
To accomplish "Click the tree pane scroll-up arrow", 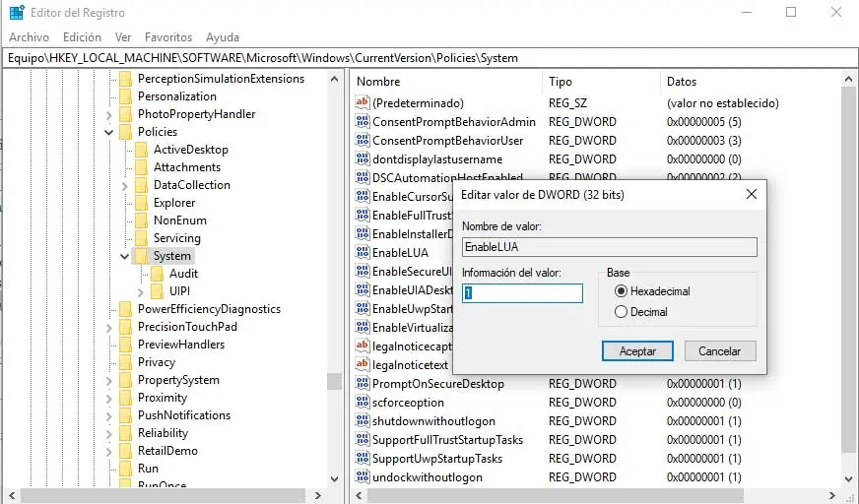I will pyautogui.click(x=334, y=80).
